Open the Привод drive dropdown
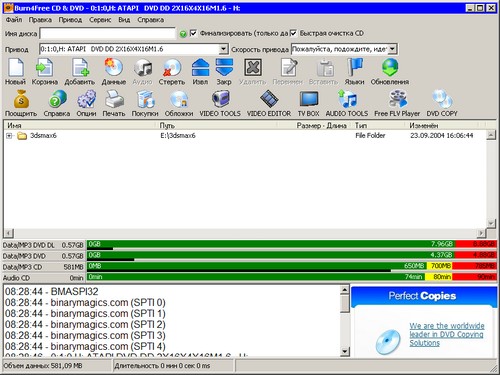The image size is (500, 375). (224, 49)
